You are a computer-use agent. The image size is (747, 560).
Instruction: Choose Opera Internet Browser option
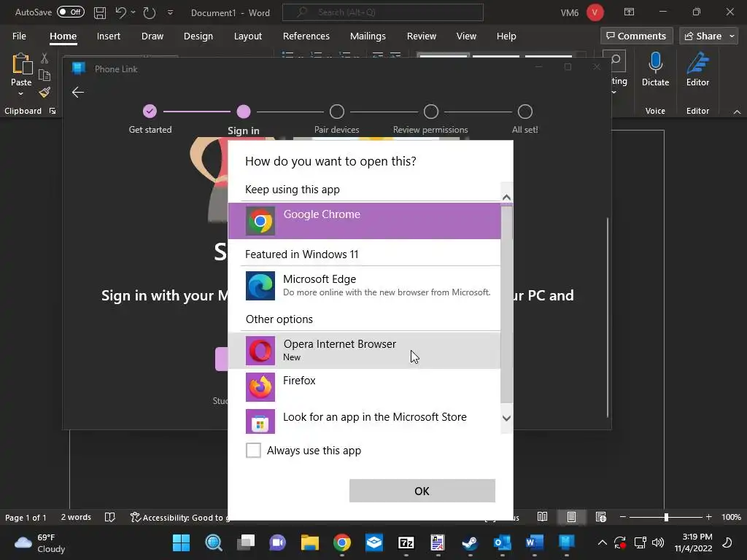(x=364, y=351)
